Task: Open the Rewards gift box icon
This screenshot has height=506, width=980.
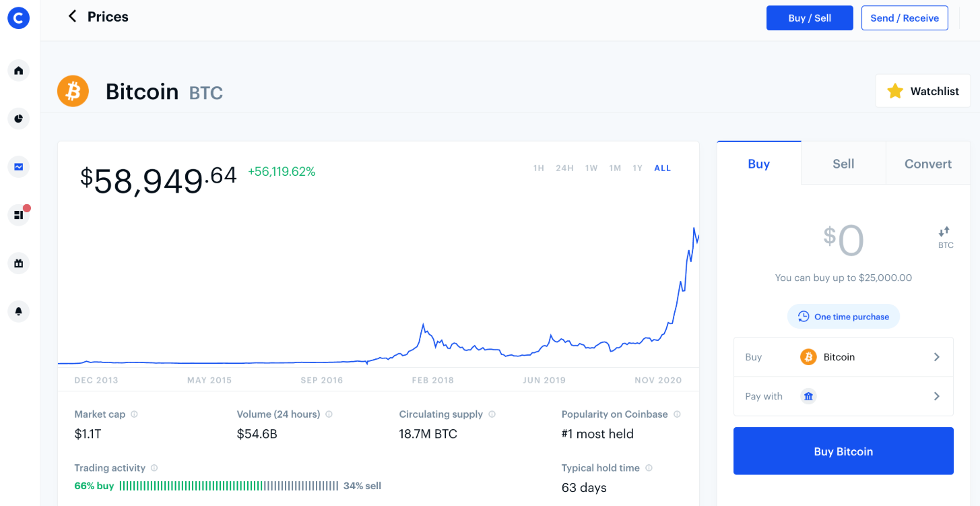Action: click(18, 263)
